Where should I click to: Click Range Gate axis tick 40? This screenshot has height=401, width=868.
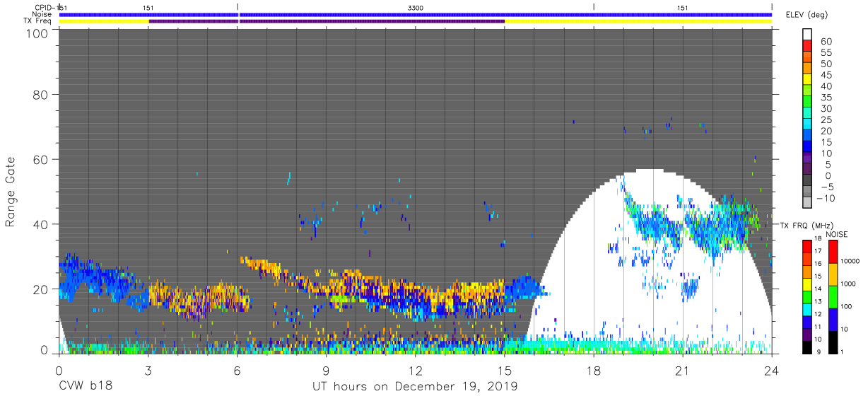(x=42, y=224)
